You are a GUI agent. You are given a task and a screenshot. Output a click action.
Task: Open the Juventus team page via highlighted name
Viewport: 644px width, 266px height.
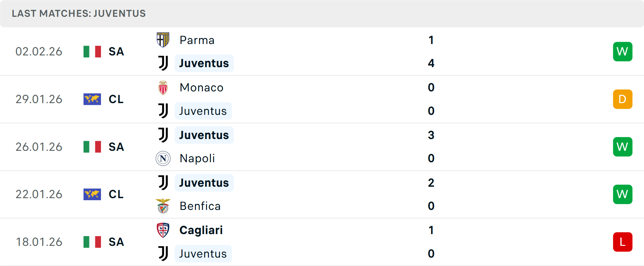click(x=204, y=63)
